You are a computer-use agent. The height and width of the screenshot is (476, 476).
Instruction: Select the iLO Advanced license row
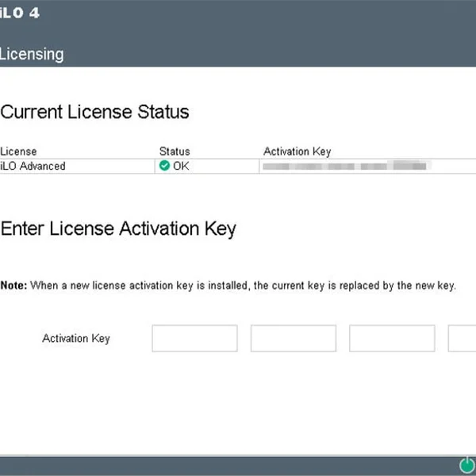33,166
